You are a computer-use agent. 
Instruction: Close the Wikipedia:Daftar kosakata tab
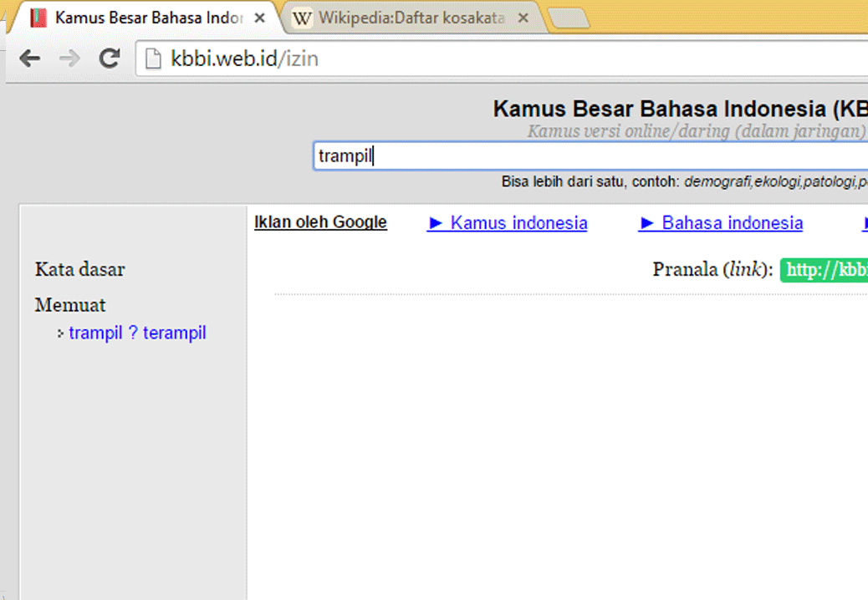coord(523,18)
